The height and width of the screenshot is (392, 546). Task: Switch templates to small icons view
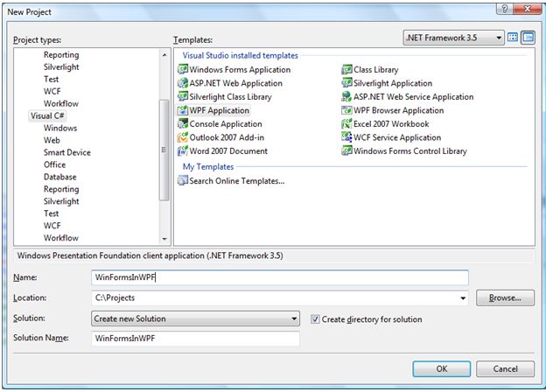point(528,38)
